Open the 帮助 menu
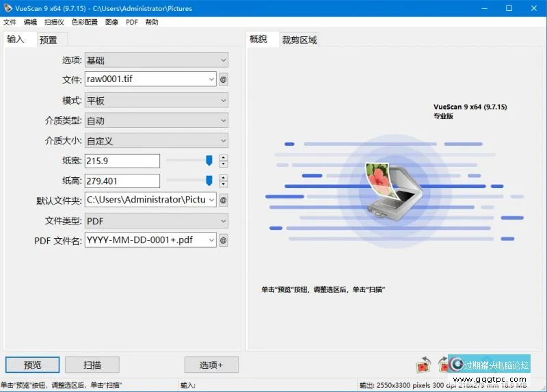 (x=152, y=22)
